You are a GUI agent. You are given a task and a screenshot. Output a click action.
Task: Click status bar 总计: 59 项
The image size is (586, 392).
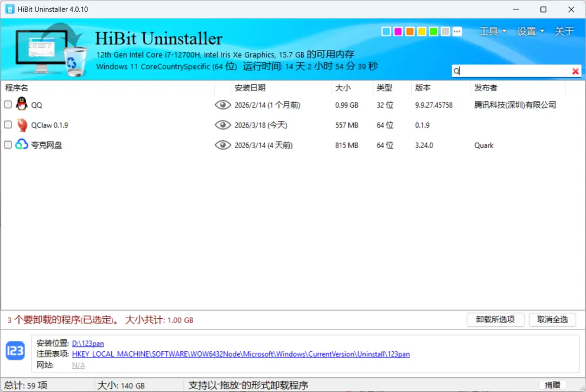[26, 385]
